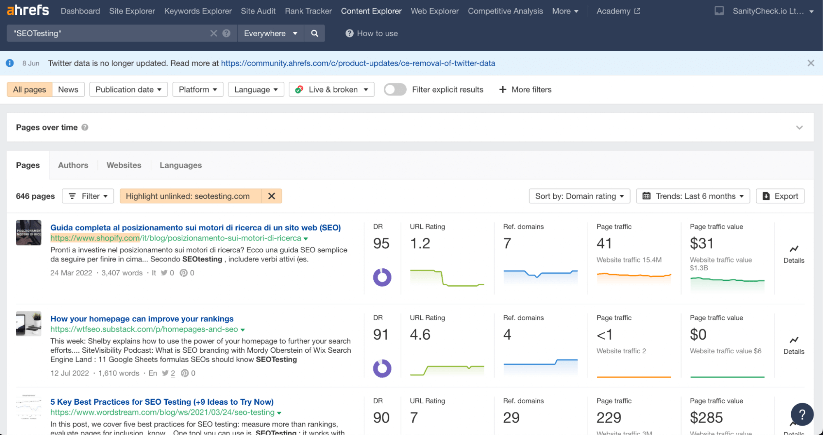
Task: Expand the Pages over time panel
Action: tap(798, 128)
